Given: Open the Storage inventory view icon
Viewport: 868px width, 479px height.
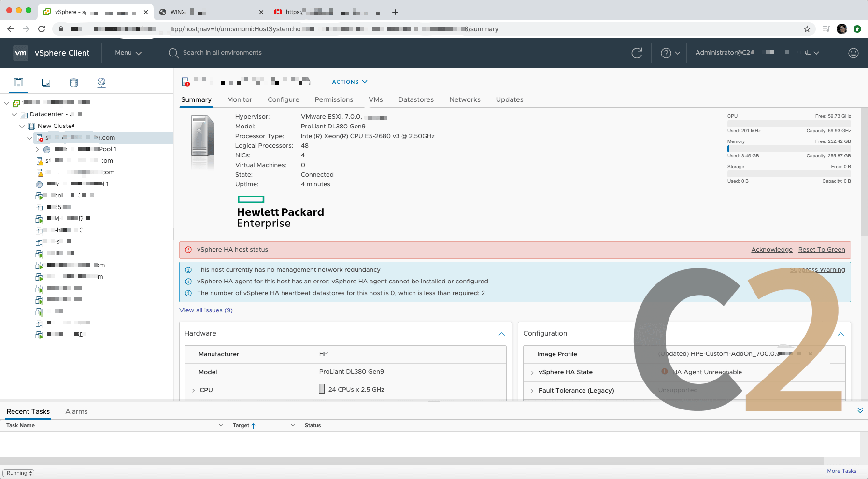Looking at the screenshot, I should (73, 83).
